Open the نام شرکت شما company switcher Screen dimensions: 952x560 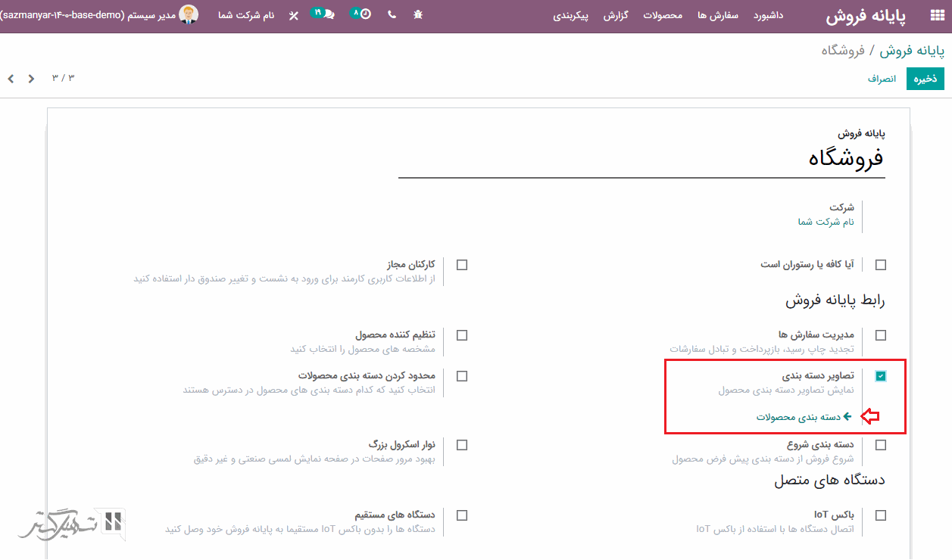pyautogui.click(x=246, y=15)
